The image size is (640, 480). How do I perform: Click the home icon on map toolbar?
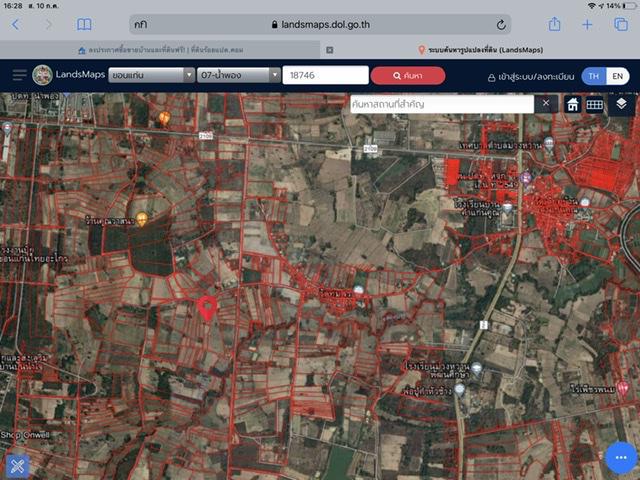(573, 104)
